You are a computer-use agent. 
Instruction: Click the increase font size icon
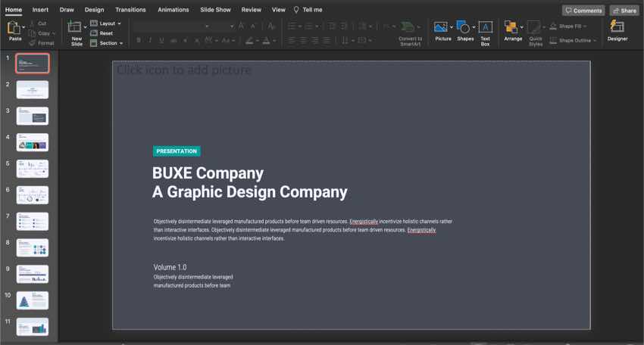(242, 26)
